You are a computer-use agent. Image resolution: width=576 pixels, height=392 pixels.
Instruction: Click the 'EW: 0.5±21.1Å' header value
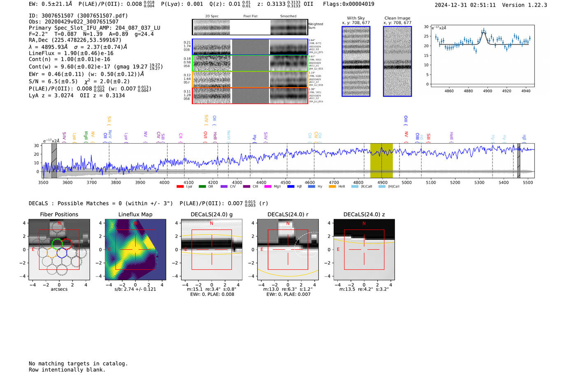pos(51,4)
